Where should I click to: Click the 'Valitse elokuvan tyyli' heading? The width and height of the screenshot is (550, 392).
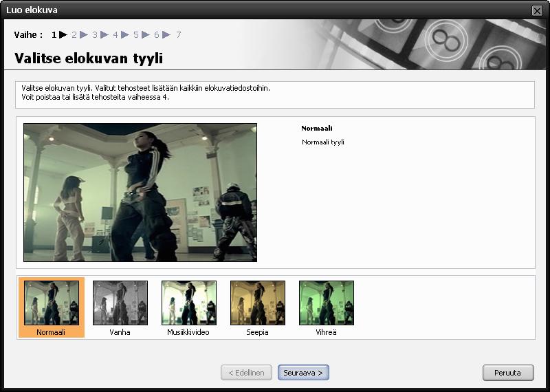click(89, 58)
